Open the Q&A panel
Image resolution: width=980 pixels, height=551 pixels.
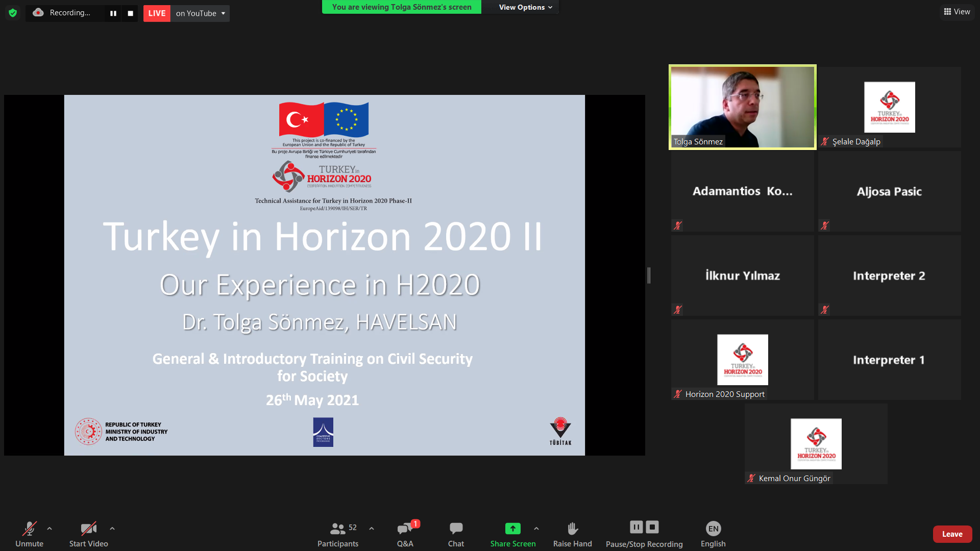coord(405,534)
